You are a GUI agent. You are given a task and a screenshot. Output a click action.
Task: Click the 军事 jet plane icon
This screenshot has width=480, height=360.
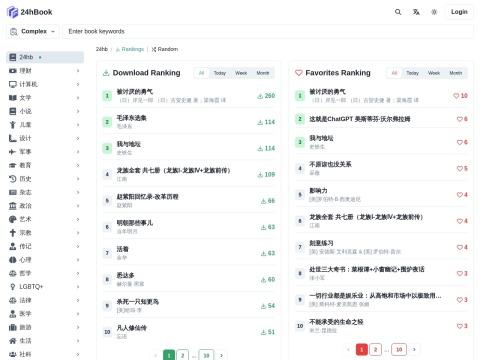[13, 152]
